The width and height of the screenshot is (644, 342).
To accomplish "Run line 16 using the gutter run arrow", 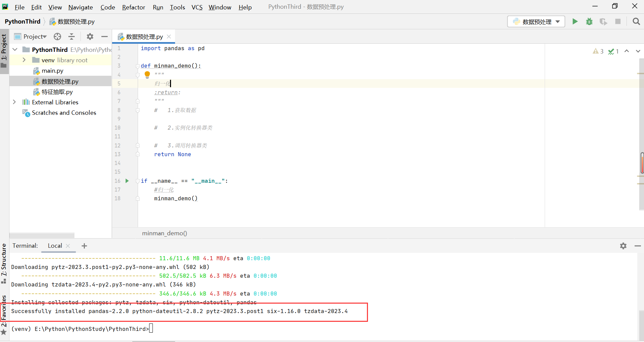I will 127,181.
